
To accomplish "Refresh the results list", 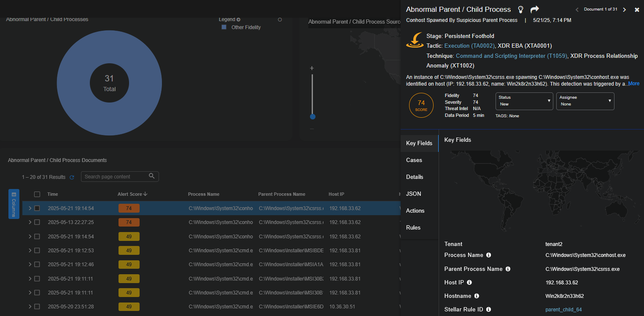I will coord(72,177).
